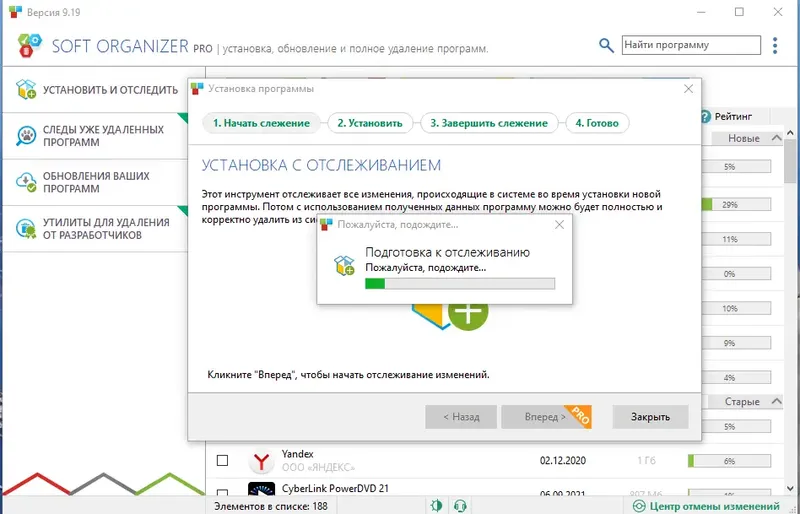Click the Undo Center target icon
The height and width of the screenshot is (514, 800).
(x=639, y=506)
